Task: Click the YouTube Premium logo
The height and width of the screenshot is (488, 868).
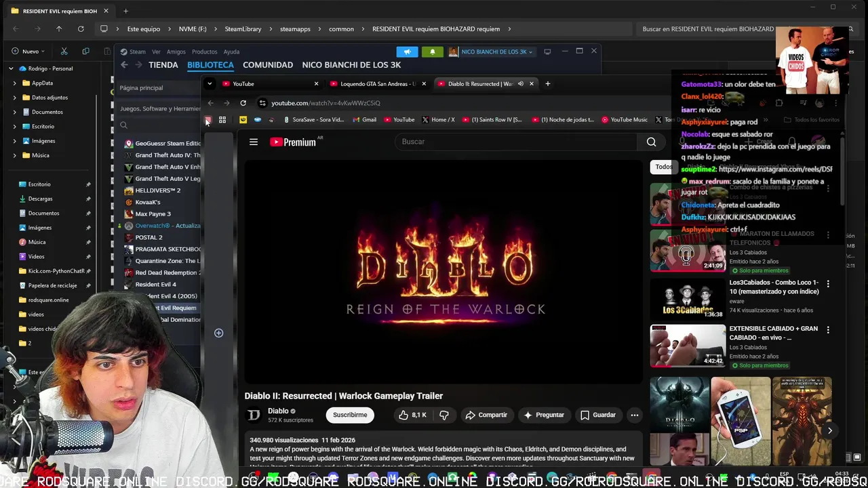Action: pos(293,142)
